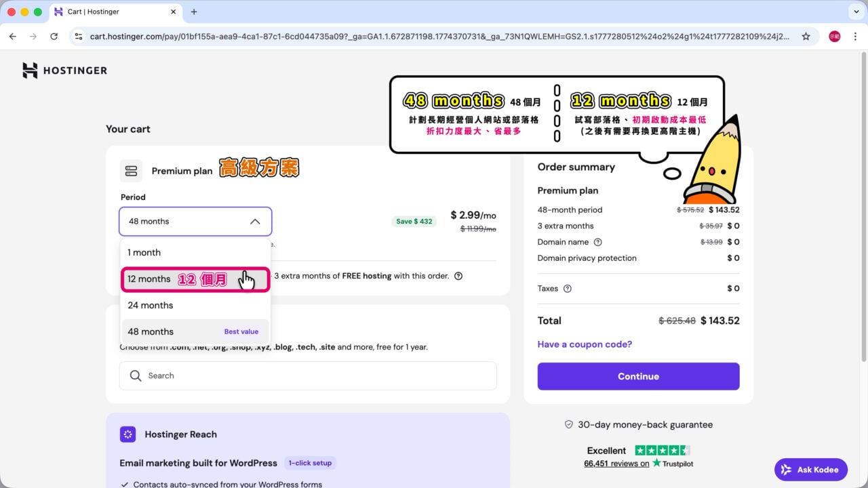Click the Premium plan server icon
The width and height of the screenshot is (868, 488).
coord(131,171)
